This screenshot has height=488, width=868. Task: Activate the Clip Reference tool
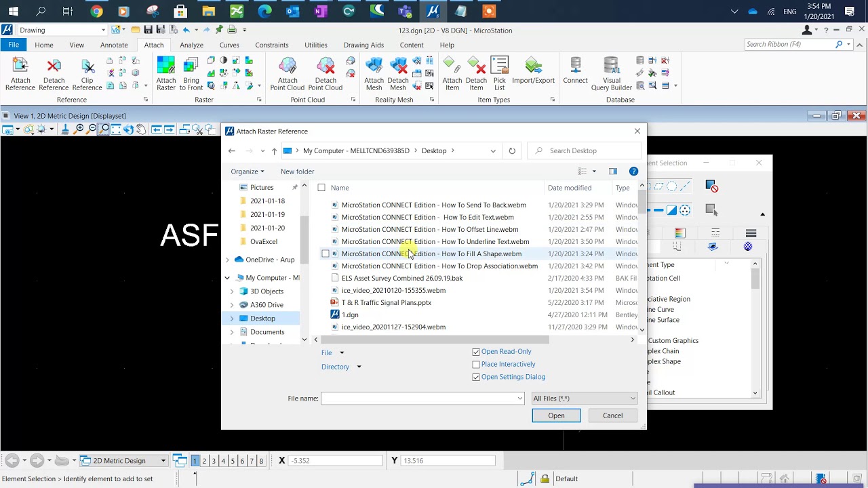pyautogui.click(x=87, y=74)
